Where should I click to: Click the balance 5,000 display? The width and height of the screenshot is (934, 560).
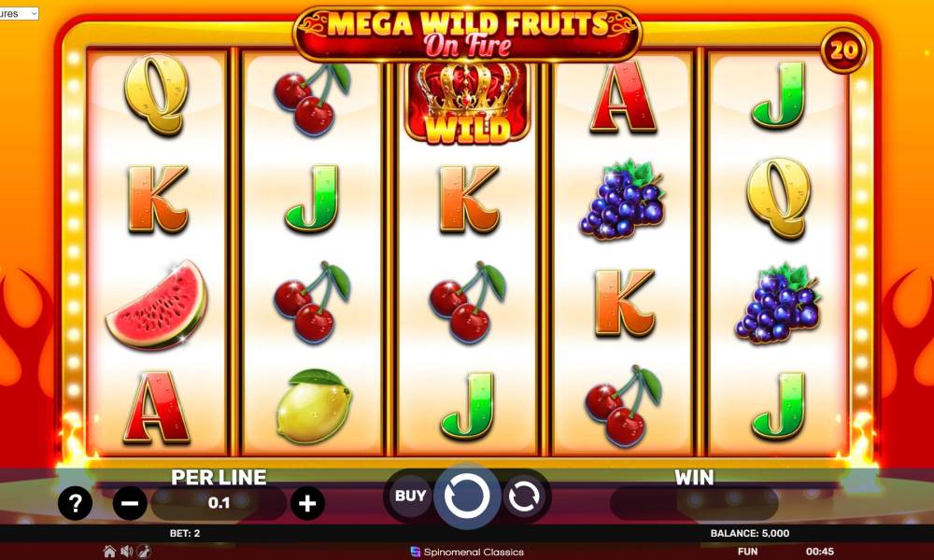pos(749,533)
